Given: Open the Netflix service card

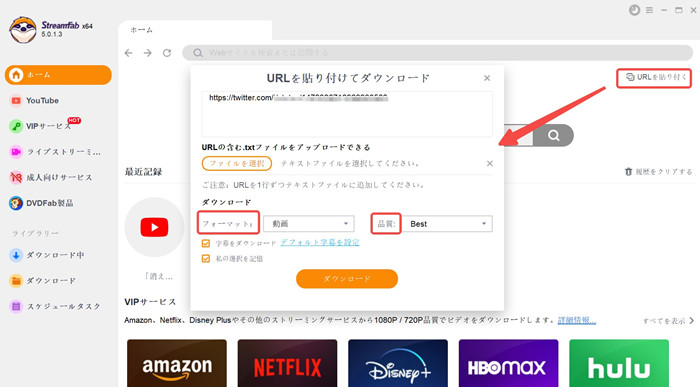Looking at the screenshot, I should [x=288, y=363].
